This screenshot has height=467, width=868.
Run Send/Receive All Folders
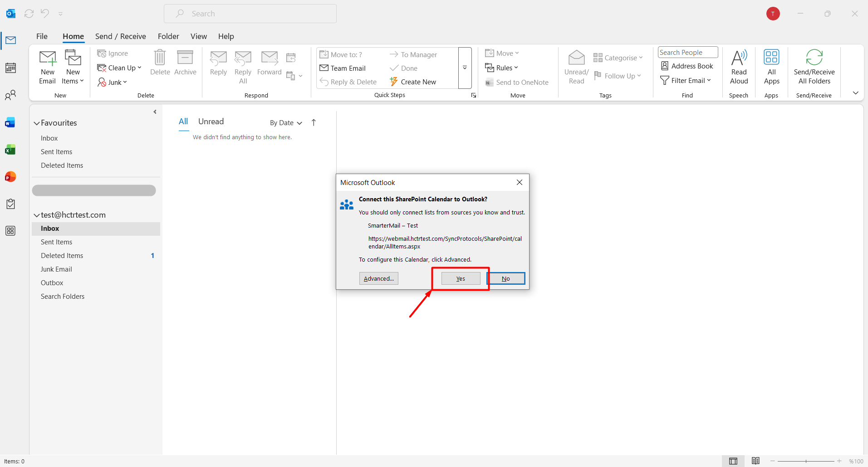(x=814, y=67)
